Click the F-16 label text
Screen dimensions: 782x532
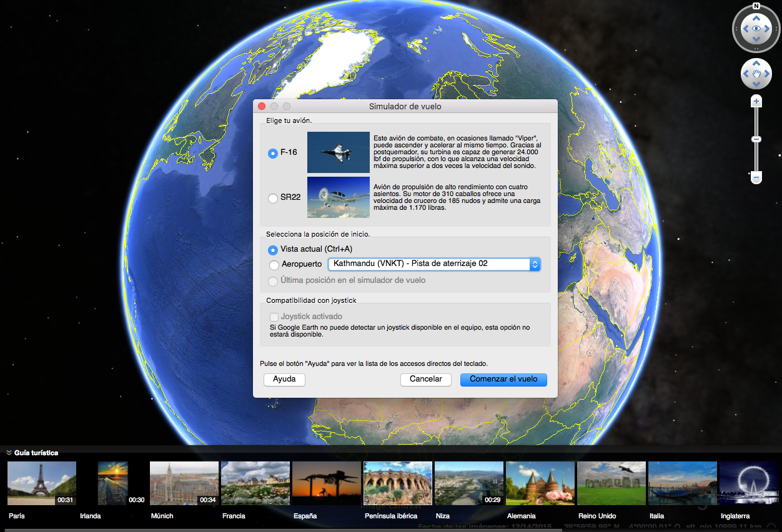point(289,152)
